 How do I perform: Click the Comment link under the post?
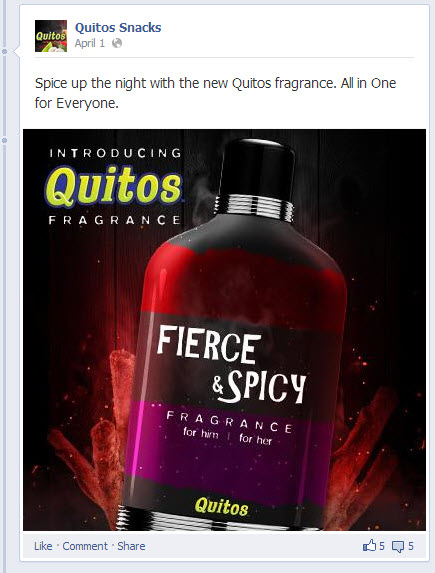(x=85, y=546)
